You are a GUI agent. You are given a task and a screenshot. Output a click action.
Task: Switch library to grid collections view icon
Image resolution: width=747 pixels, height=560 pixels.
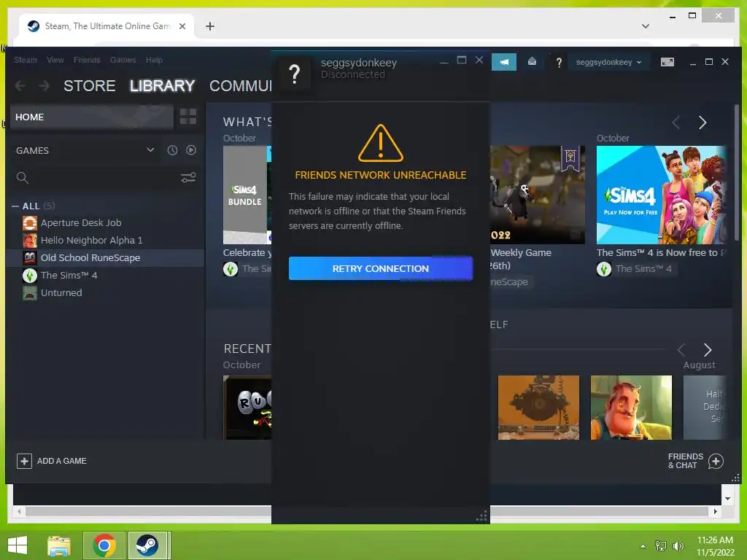pyautogui.click(x=188, y=117)
